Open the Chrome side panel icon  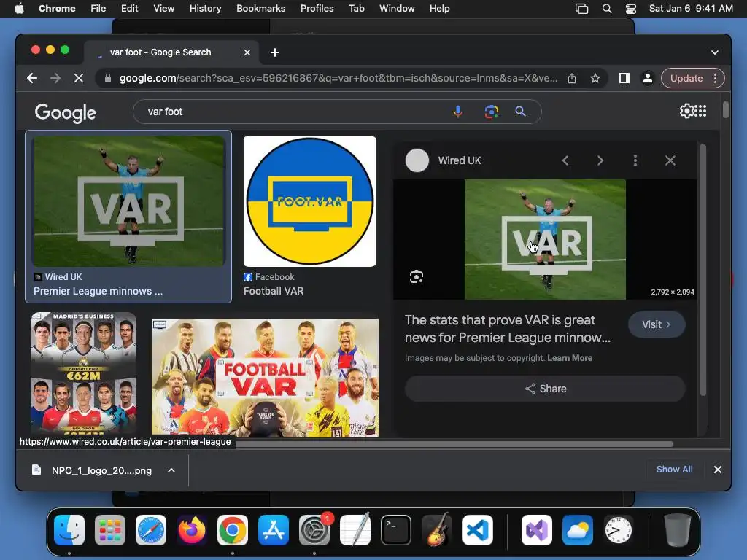[x=624, y=78]
